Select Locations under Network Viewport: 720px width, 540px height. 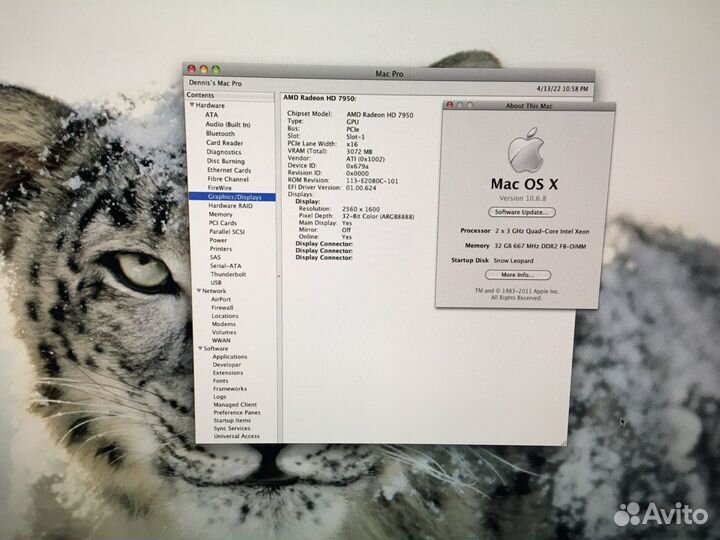coord(225,316)
